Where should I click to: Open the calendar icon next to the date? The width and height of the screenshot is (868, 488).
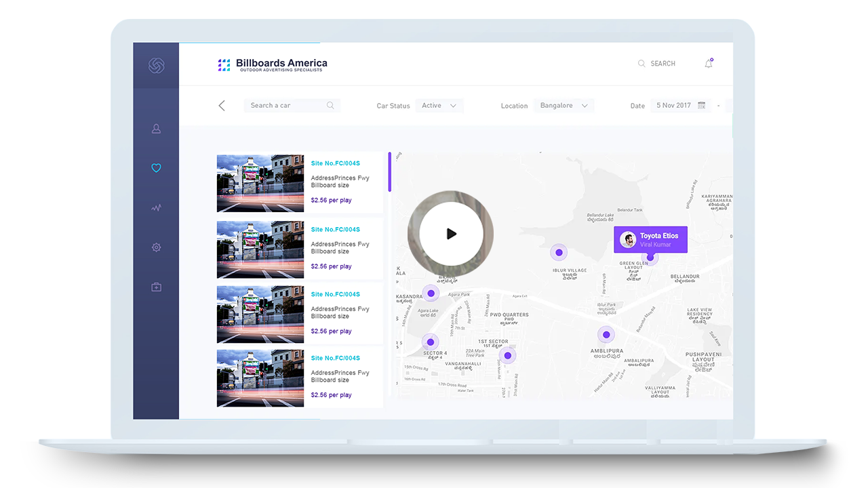pos(703,105)
